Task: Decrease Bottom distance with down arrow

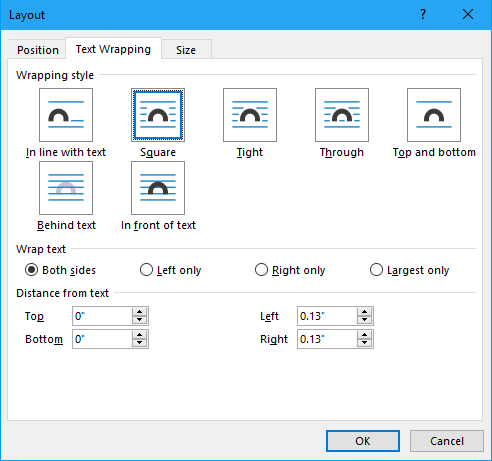Action: click(139, 343)
